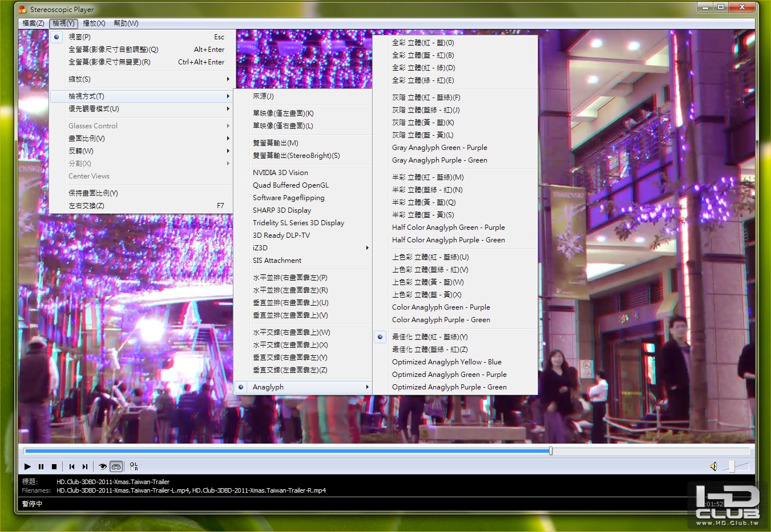The image size is (771, 532).
Task: Select Color Anaglyph Green - Purple
Action: 455,307
